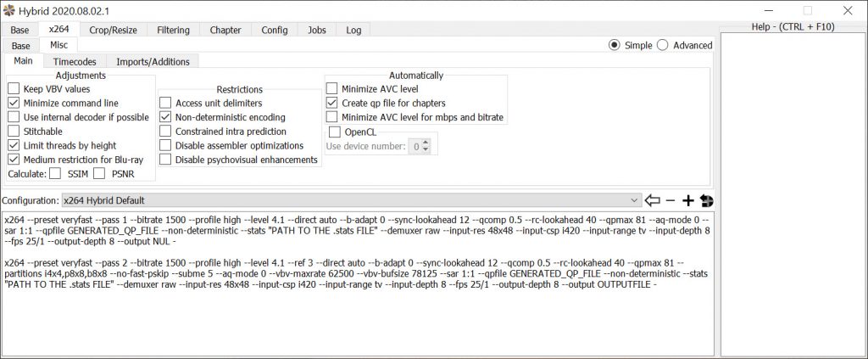
Task: Increase the Use device number value
Action: point(426,143)
